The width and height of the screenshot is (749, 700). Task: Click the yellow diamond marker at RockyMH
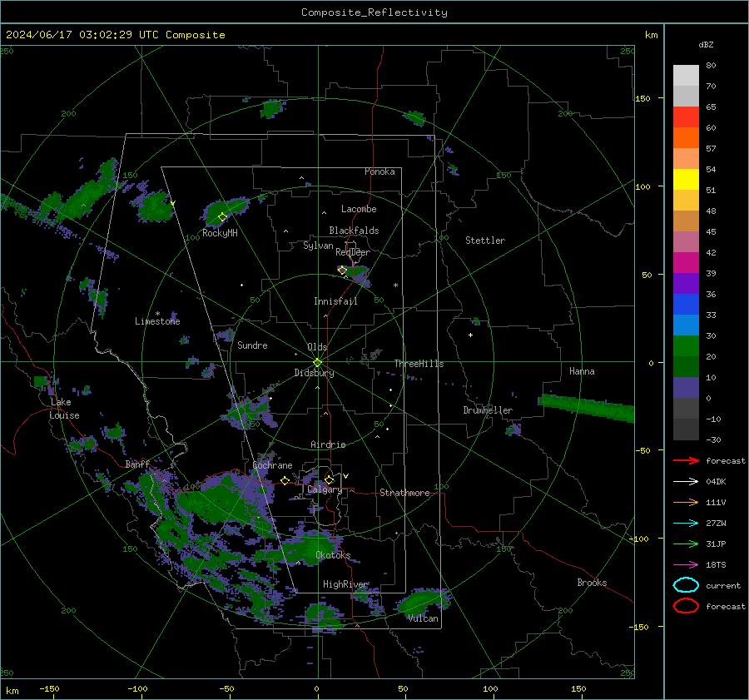click(222, 217)
